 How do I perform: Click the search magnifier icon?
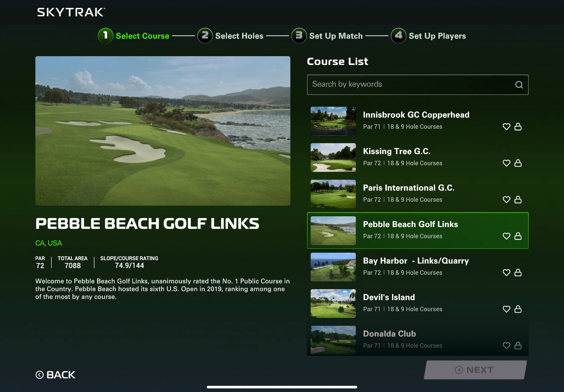point(519,85)
